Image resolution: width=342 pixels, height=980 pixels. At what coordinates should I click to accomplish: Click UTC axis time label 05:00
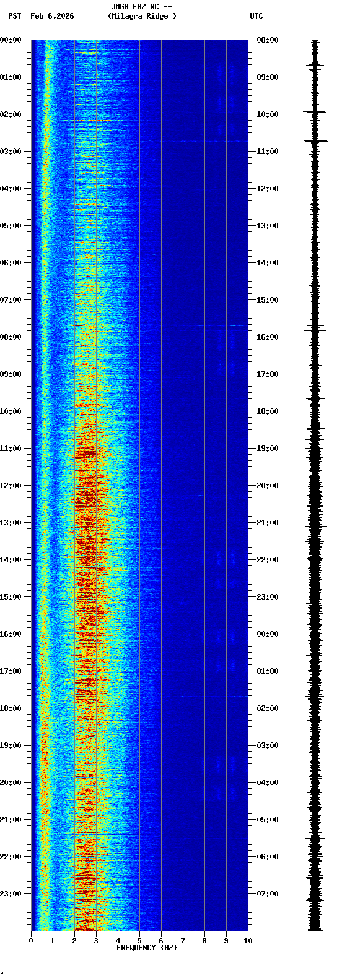tap(268, 820)
